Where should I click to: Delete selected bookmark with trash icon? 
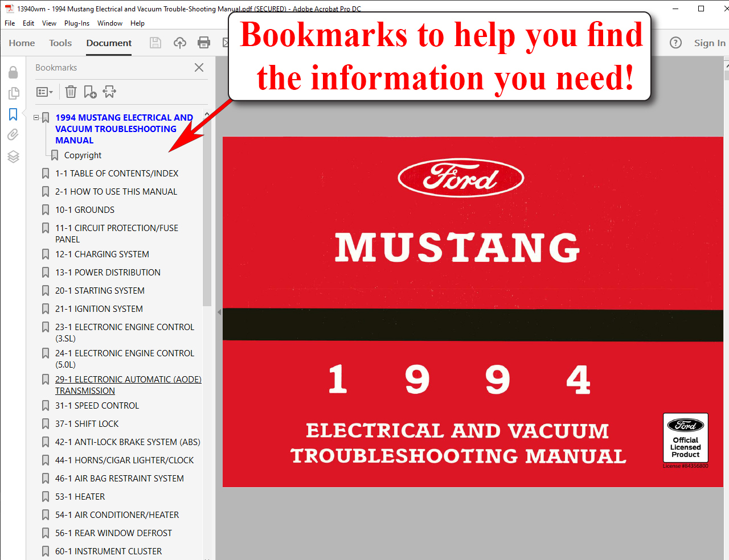tap(71, 92)
